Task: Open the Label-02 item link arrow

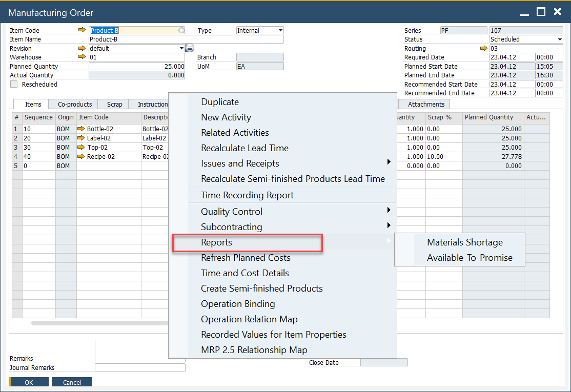Action: [x=81, y=138]
